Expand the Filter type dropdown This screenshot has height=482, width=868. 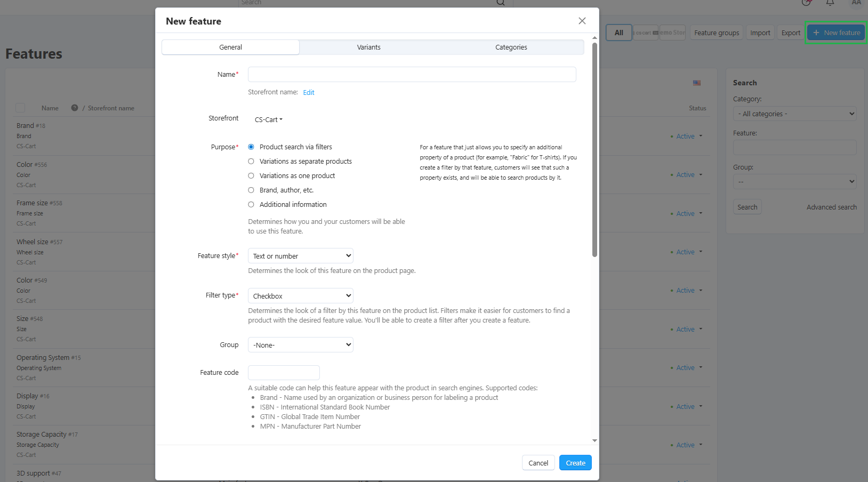tap(301, 296)
